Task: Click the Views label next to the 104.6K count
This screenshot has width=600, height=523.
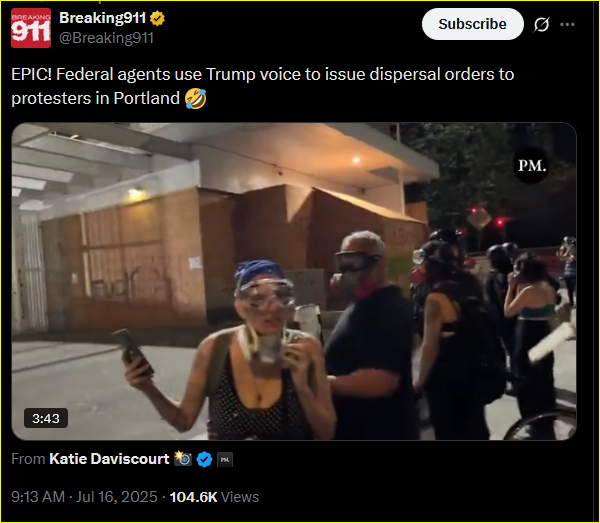Action: point(240,497)
